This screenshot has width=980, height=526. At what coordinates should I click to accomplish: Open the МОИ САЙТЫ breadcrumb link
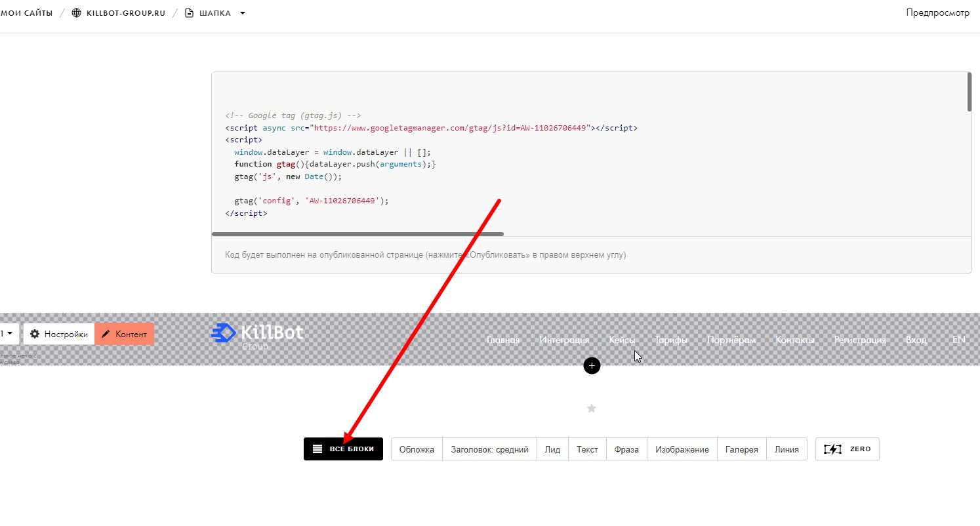(26, 13)
